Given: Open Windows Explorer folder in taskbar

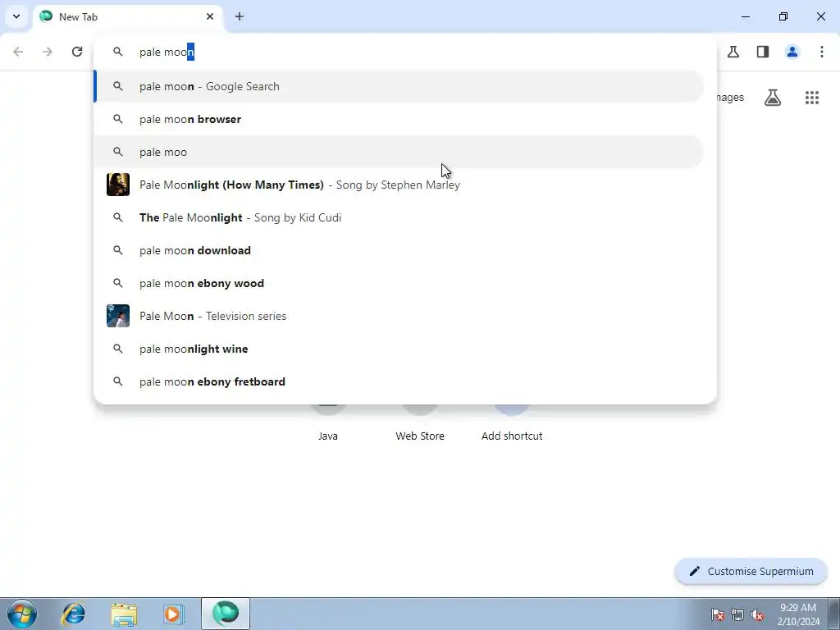Looking at the screenshot, I should (x=124, y=614).
